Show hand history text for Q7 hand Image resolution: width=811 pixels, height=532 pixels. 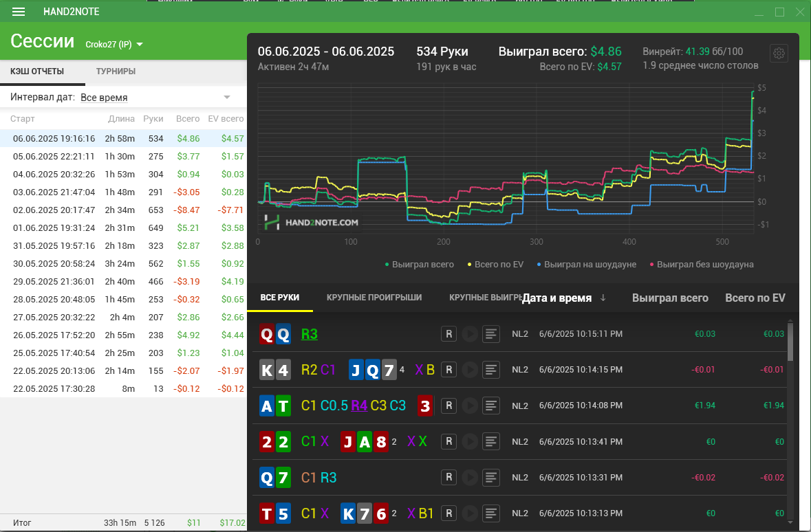point(491,477)
